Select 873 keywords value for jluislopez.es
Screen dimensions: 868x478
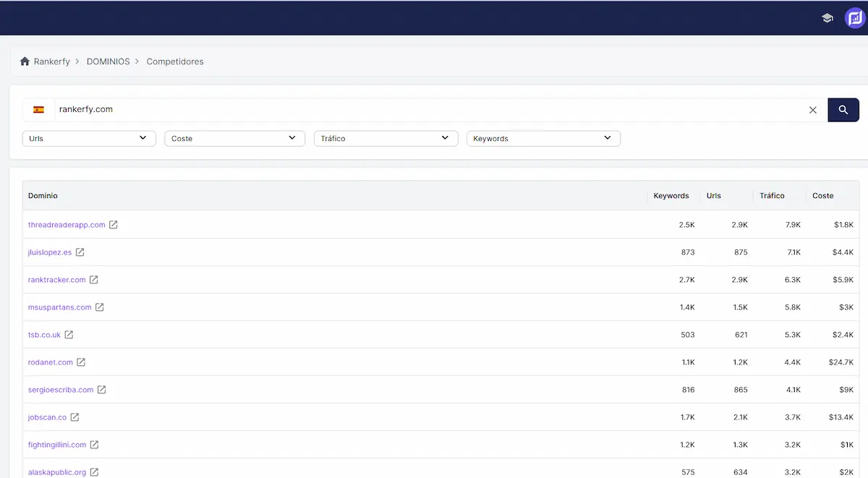[688, 252]
